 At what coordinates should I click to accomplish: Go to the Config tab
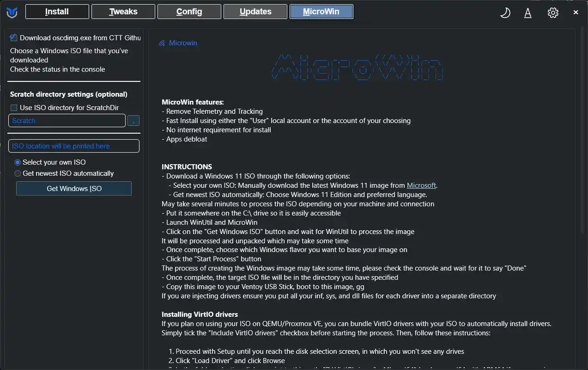pyautogui.click(x=189, y=12)
